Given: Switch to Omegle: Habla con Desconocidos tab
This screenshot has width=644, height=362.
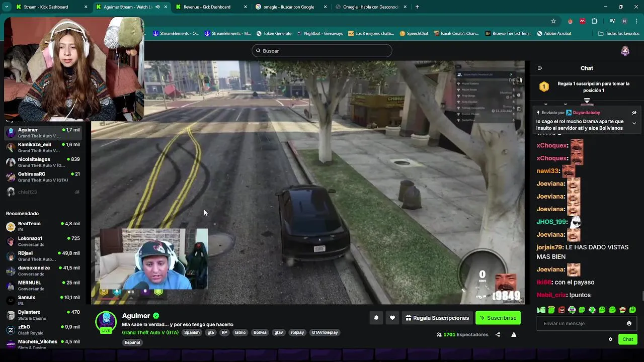Looking at the screenshot, I should [x=371, y=7].
